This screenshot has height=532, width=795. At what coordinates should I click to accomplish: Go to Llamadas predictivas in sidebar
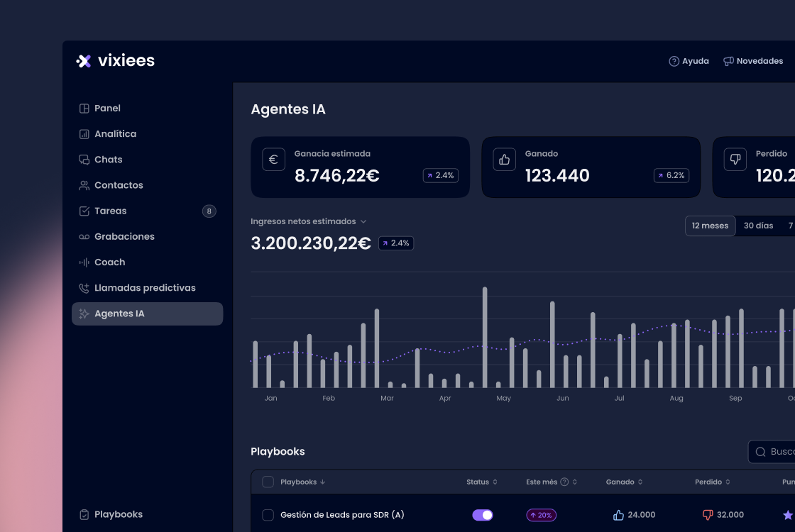(145, 288)
